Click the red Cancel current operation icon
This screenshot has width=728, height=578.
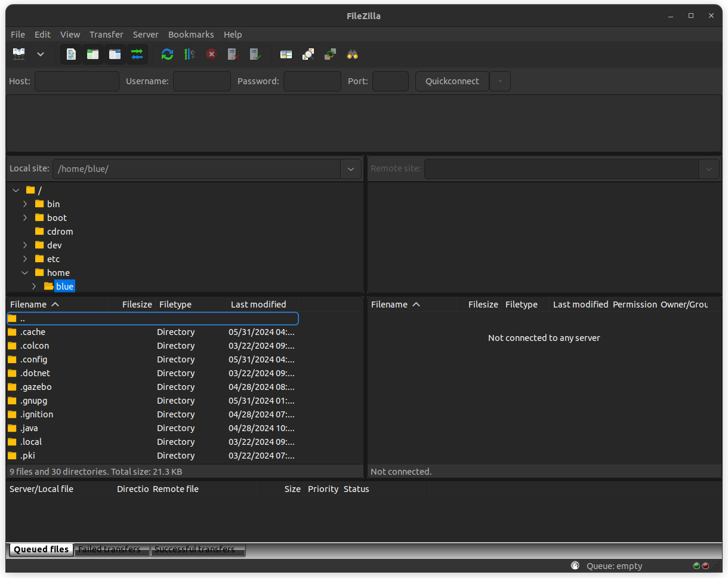click(211, 54)
